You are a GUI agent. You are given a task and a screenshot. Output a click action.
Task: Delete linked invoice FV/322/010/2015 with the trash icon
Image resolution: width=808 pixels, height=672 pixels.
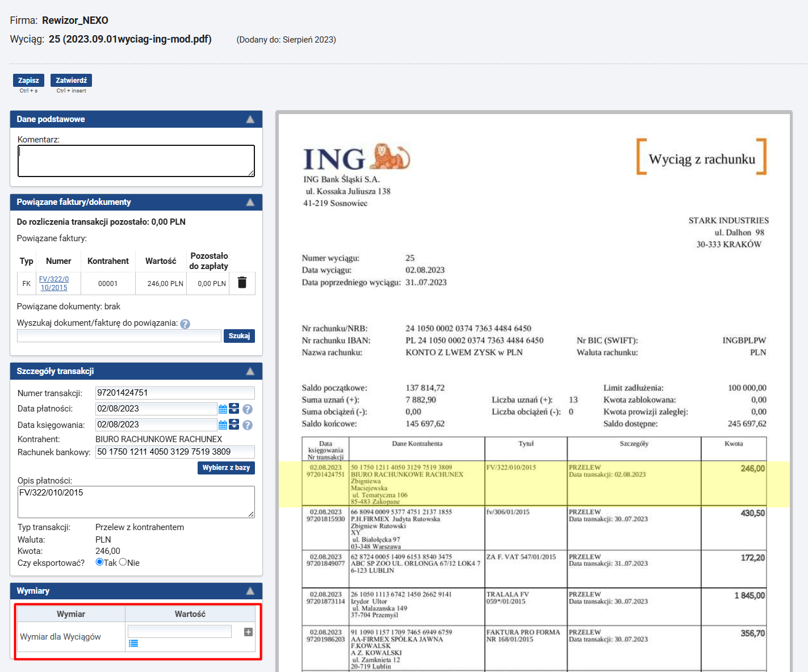pyautogui.click(x=242, y=283)
